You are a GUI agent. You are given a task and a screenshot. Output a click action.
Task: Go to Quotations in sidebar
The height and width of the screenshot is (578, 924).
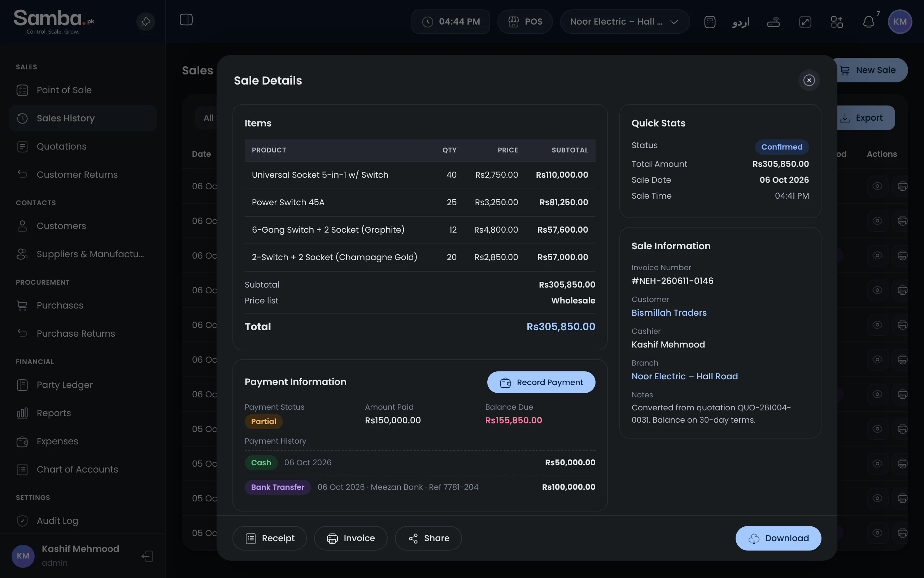click(x=82, y=146)
